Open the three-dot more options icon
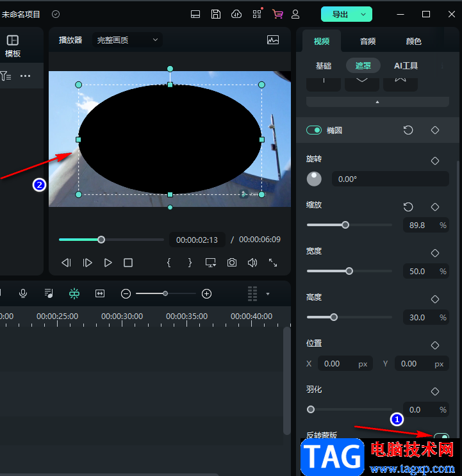 point(25,76)
